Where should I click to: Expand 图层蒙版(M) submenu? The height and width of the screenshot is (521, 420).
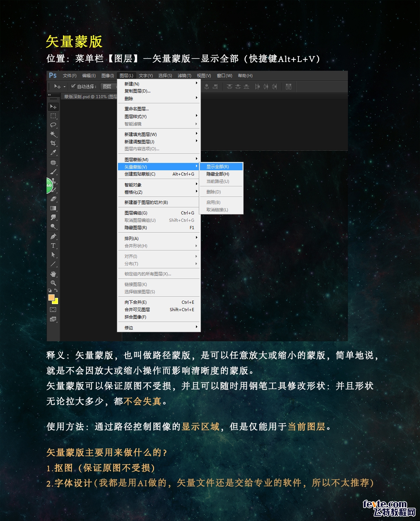(x=159, y=159)
